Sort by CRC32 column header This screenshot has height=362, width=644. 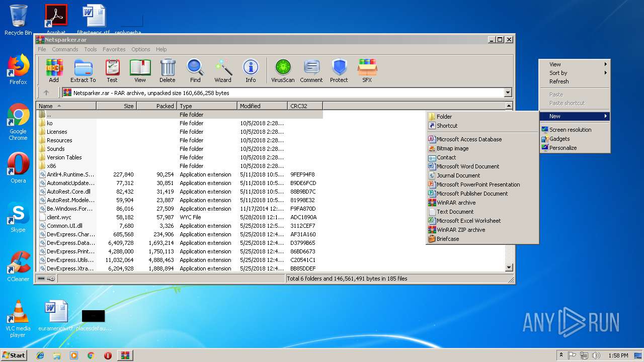[305, 106]
